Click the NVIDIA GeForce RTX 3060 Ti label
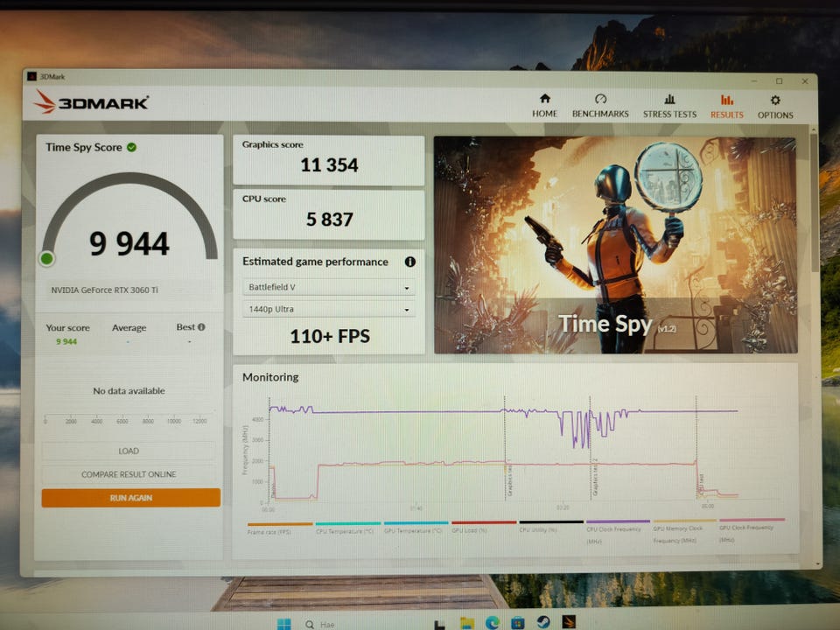This screenshot has height=630, width=840. click(104, 290)
